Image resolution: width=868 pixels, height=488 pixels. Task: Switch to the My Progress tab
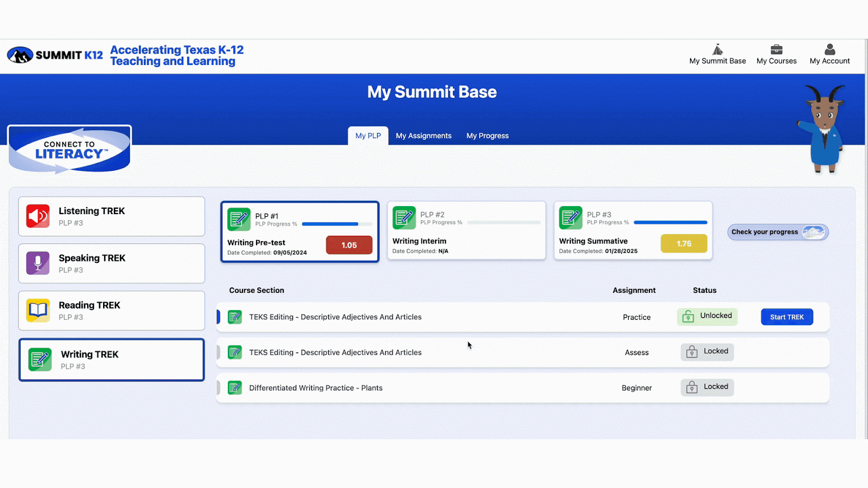point(488,136)
